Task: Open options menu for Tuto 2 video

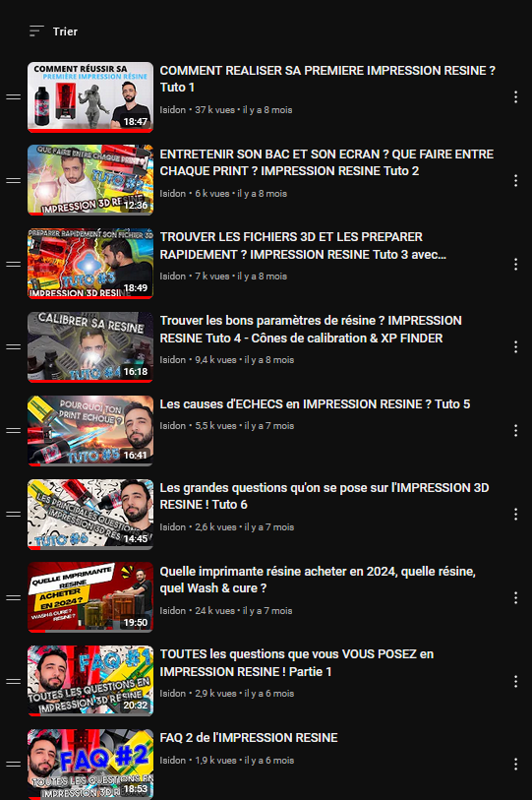Action: point(515,181)
